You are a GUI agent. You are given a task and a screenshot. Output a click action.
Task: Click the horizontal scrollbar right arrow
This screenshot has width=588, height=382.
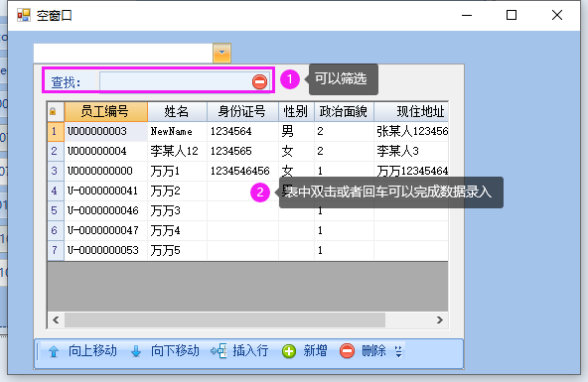[x=439, y=319]
